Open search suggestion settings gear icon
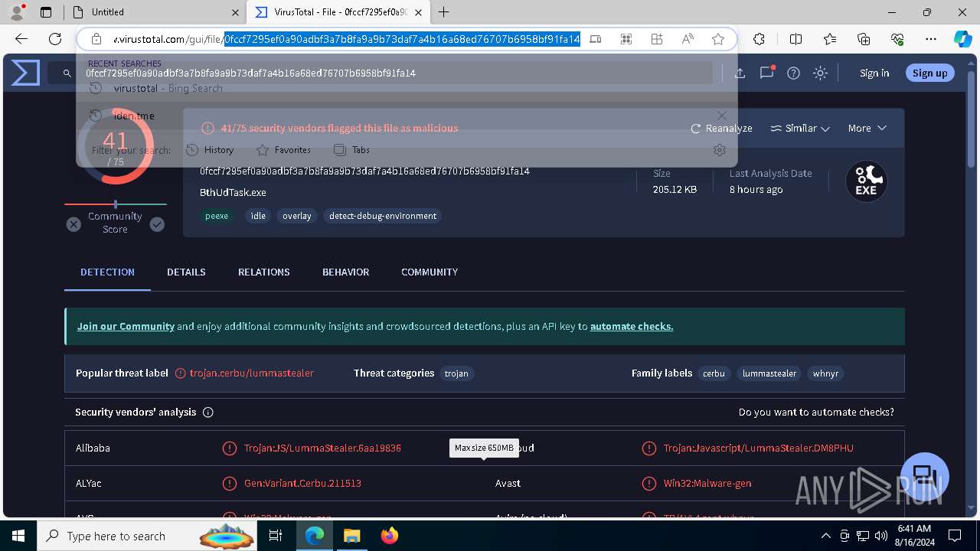980x551 pixels. [x=719, y=150]
